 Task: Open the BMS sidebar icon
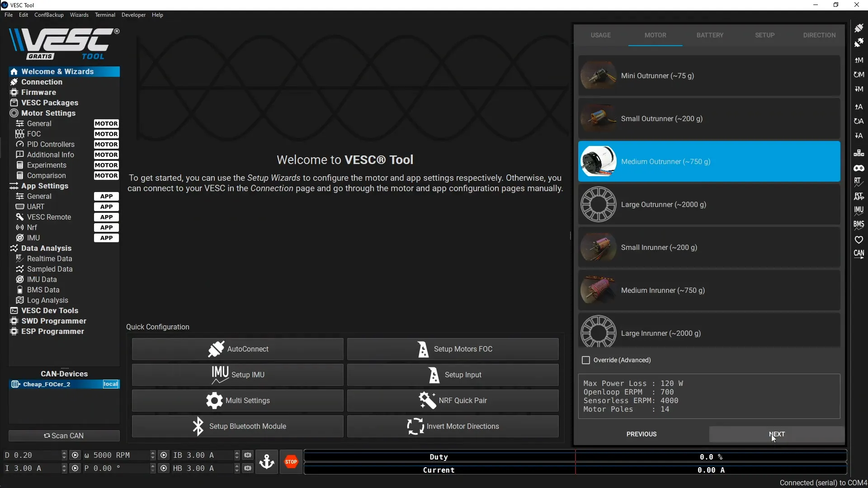point(859,225)
